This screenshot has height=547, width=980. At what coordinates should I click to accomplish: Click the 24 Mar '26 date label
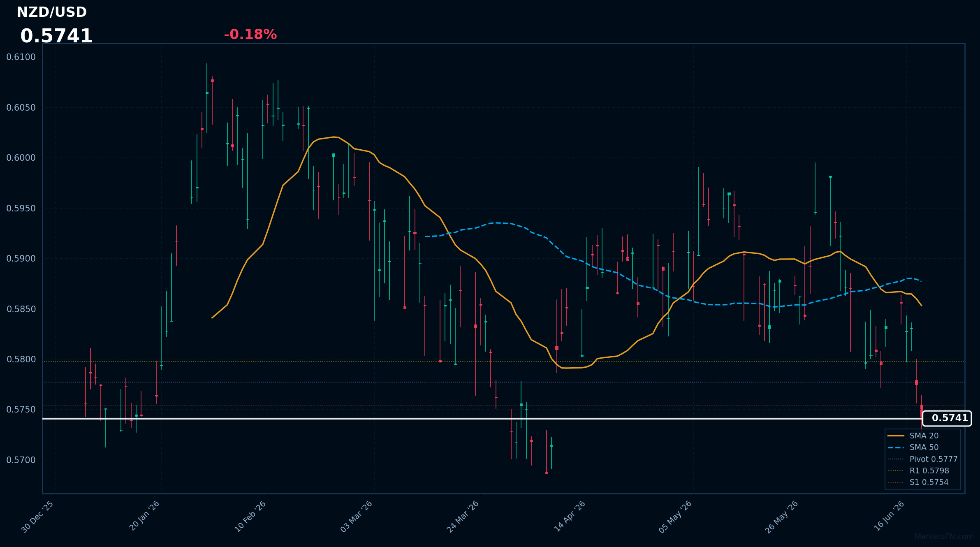pyautogui.click(x=463, y=517)
